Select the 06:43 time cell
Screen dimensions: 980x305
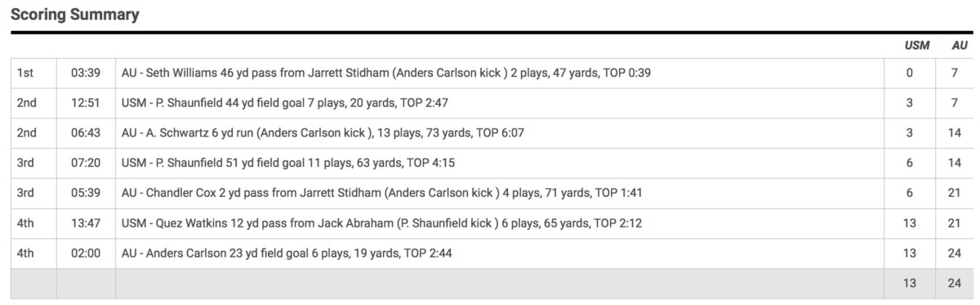click(86, 133)
